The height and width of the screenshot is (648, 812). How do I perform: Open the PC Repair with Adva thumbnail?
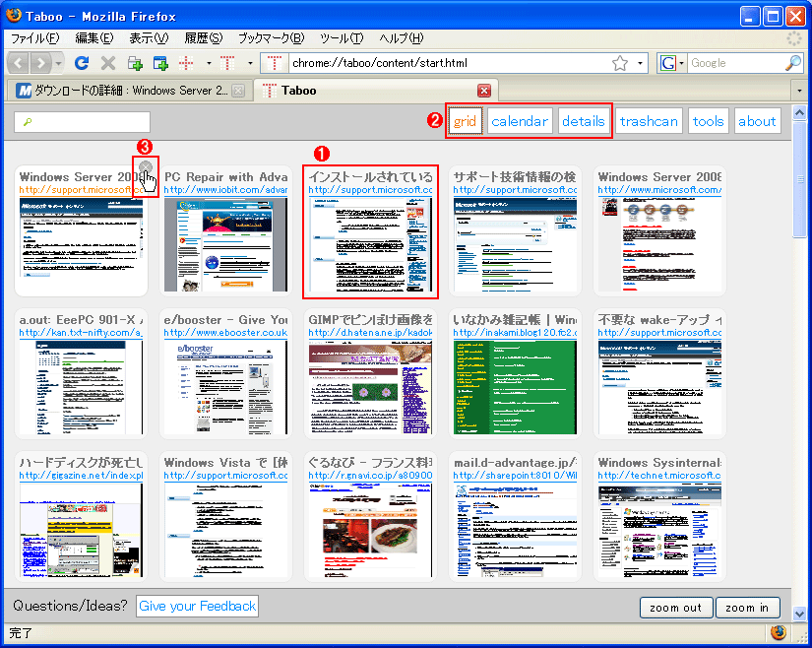(x=225, y=244)
